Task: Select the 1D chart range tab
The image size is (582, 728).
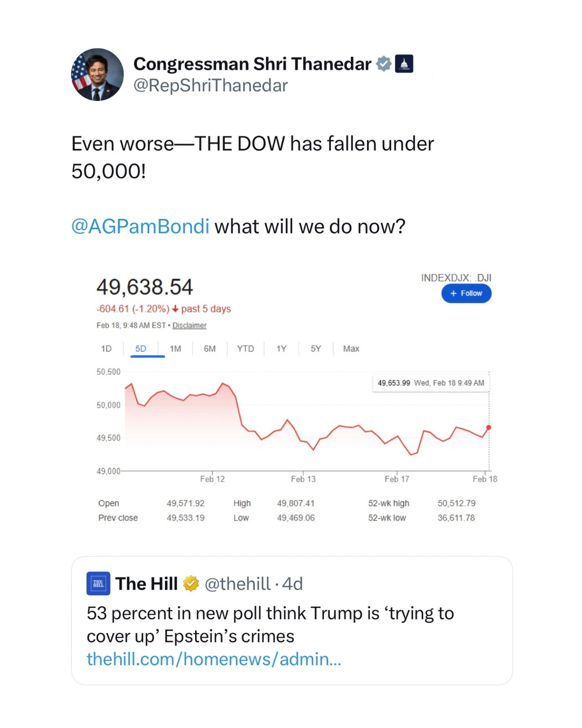Action: tap(106, 349)
